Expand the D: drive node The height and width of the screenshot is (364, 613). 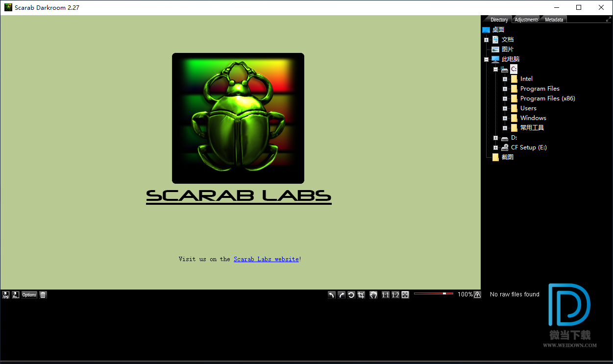495,138
